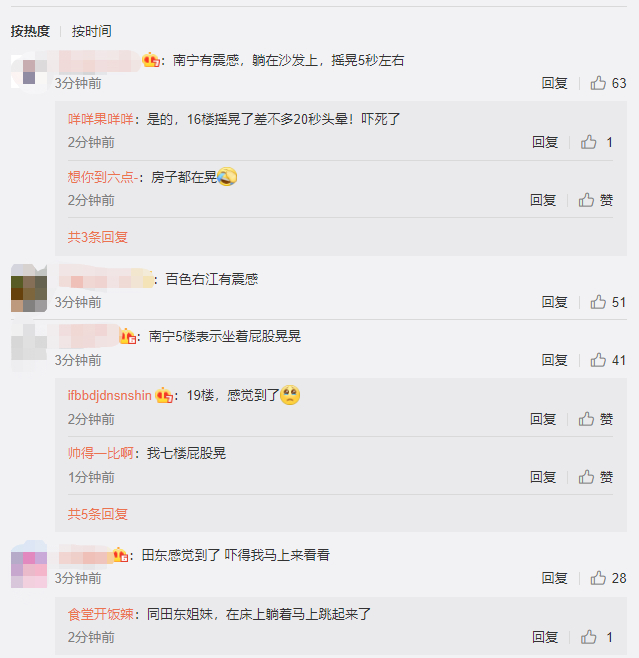
Task: Open 咩咩果咩咩 user profile
Action: click(101, 119)
